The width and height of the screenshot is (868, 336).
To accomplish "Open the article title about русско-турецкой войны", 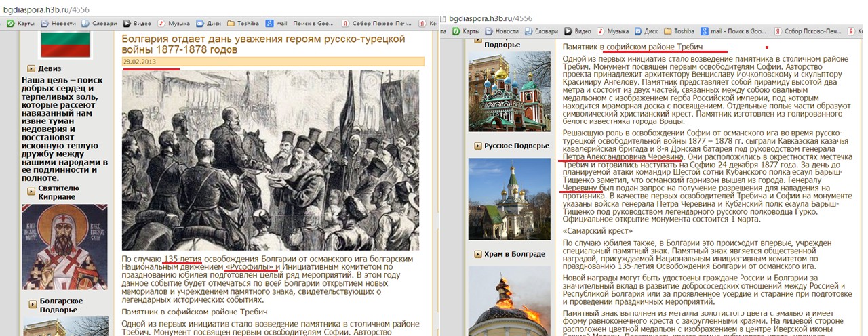I will pyautogui.click(x=262, y=44).
